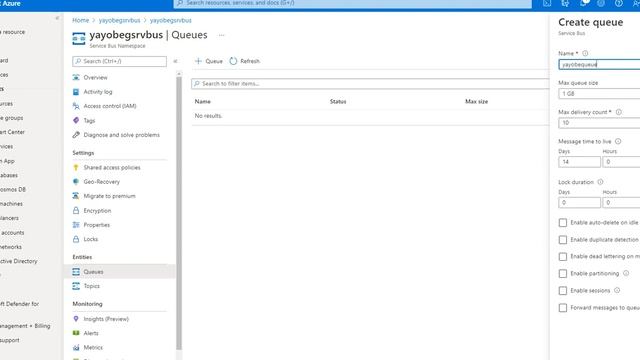Select the Topics entity icon
Image resolution: width=640 pixels, height=360 pixels.
(x=76, y=286)
